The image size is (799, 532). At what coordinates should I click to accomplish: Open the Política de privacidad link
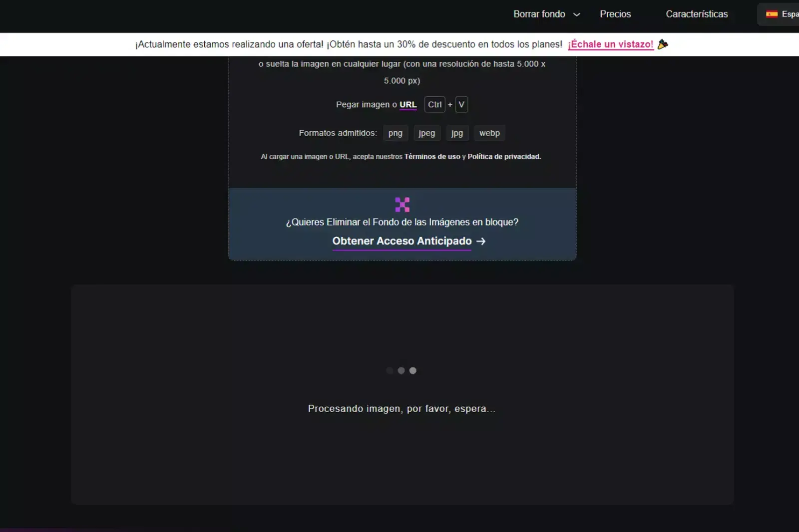[504, 157]
